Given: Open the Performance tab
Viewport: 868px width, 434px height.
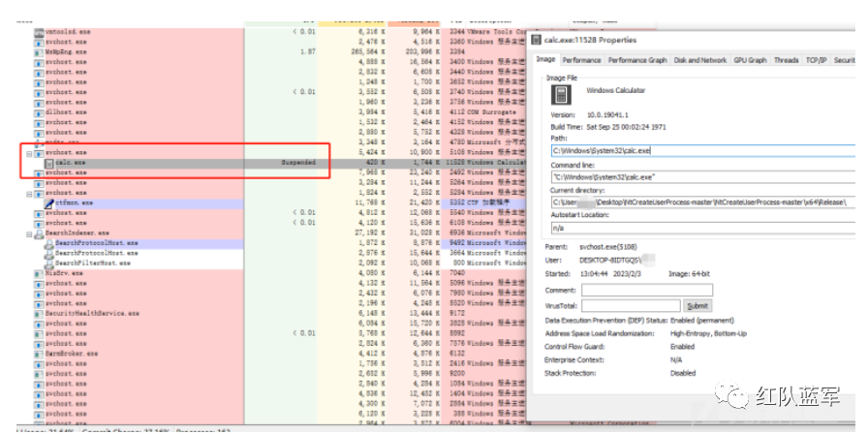Looking at the screenshot, I should (581, 60).
